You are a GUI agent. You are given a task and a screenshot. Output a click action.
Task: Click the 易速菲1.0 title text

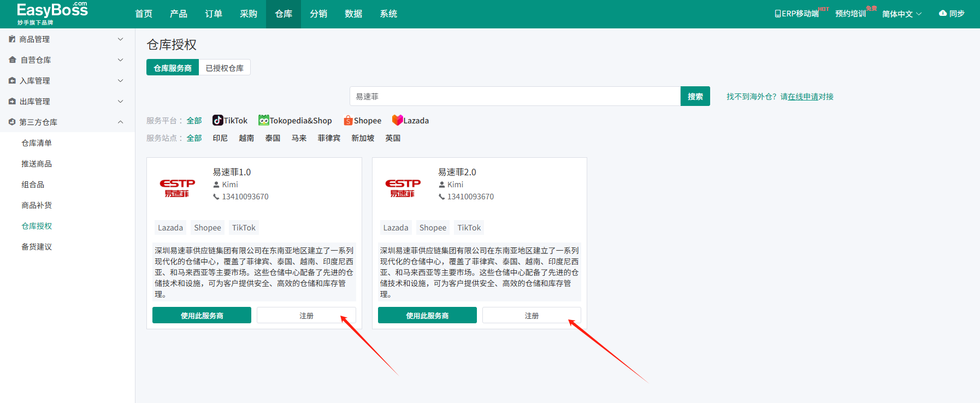coord(232,172)
